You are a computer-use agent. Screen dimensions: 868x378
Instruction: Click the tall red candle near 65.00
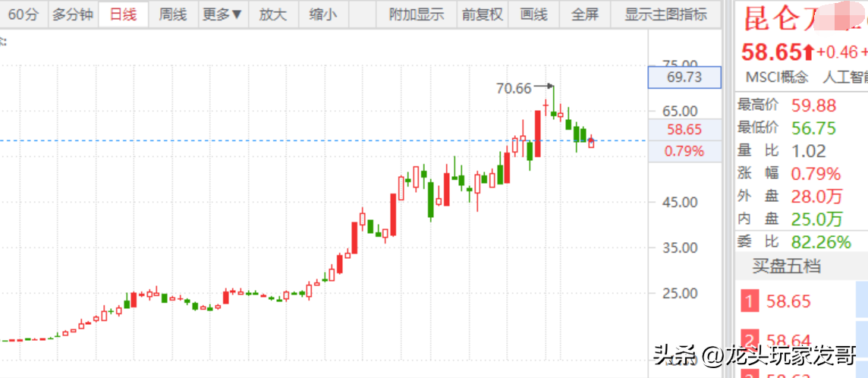pos(537,134)
